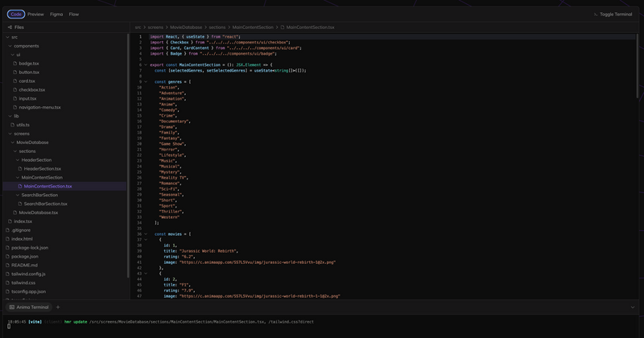Select the Anima Terminal tab
This screenshot has height=338, width=644.
[x=29, y=307]
